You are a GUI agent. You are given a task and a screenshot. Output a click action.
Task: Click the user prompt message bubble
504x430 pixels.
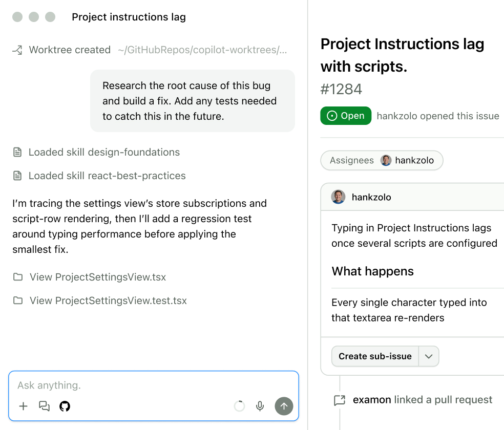tap(193, 101)
